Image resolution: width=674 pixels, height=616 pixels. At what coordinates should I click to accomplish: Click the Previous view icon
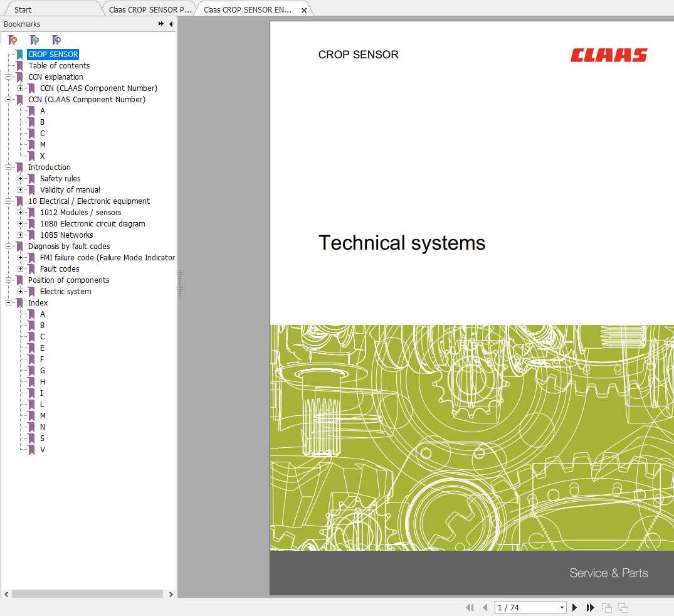click(606, 607)
